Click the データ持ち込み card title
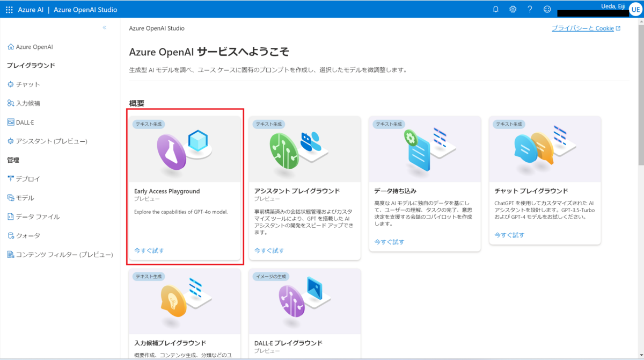 click(396, 191)
